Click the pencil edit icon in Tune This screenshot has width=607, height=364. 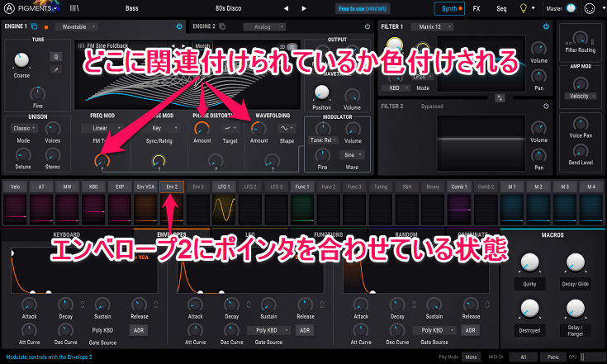point(56,69)
